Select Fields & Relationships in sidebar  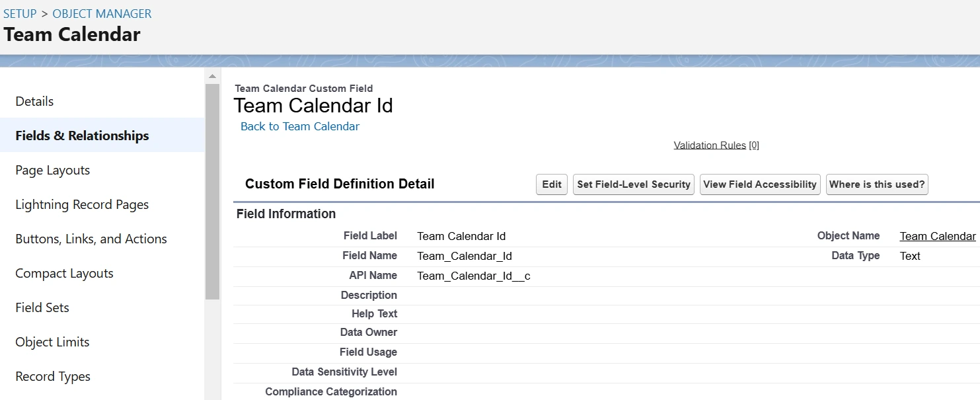[82, 136]
